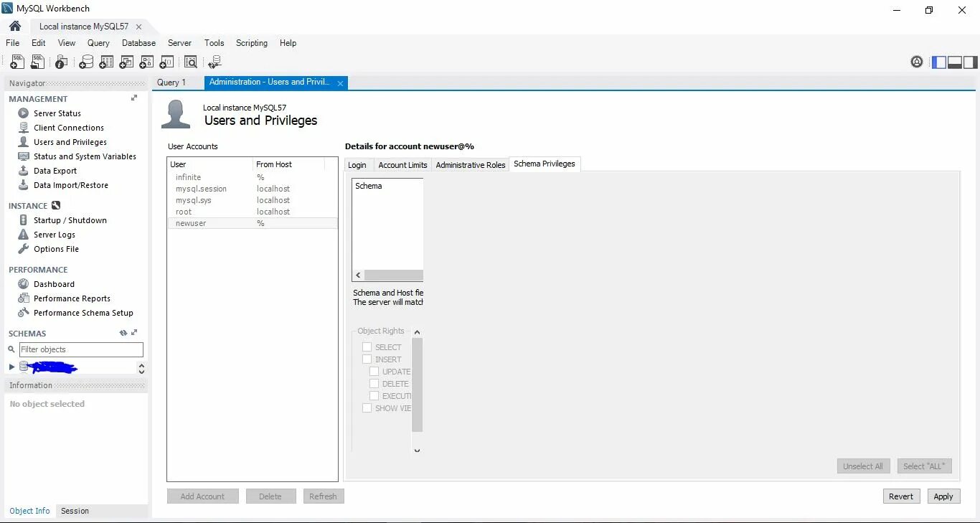Screen dimensions: 980x523
Task: Close the Administration Users and Privileges tab
Action: (341, 83)
